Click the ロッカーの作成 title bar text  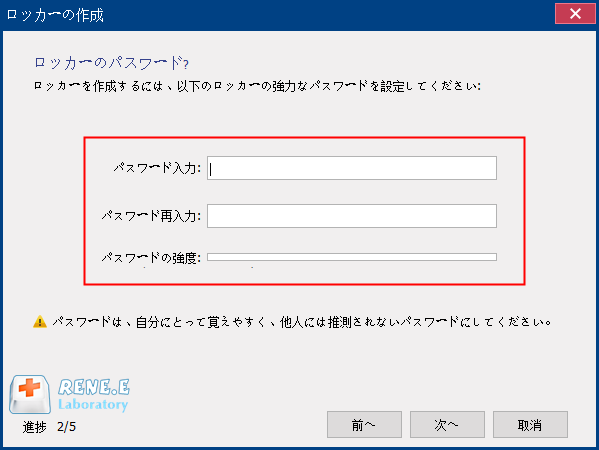pos(55,15)
